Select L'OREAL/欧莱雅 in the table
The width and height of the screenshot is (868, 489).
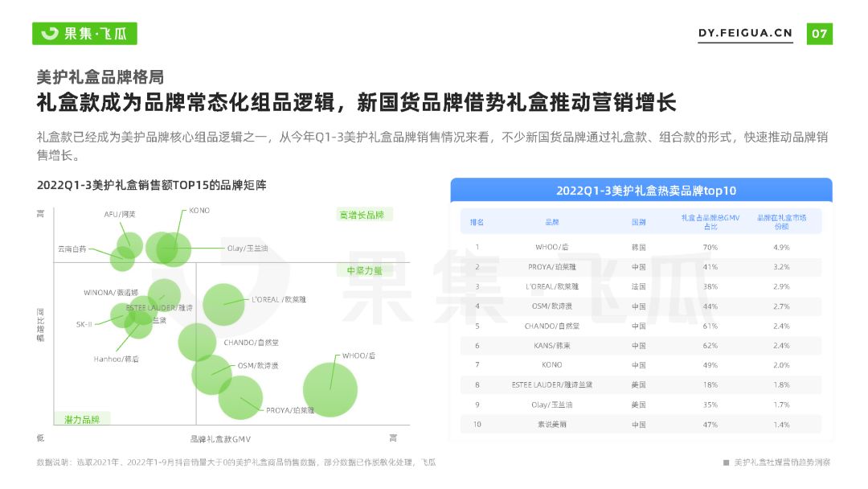tap(552, 287)
